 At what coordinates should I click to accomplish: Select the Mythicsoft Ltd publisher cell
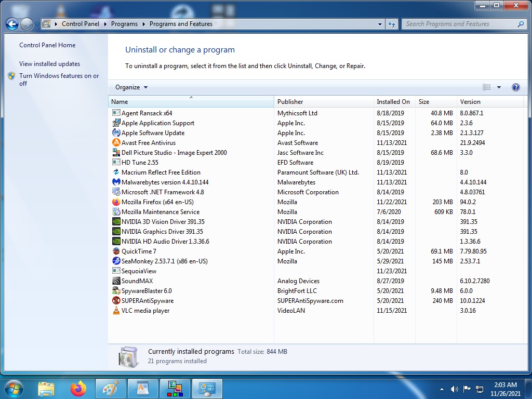coord(297,113)
